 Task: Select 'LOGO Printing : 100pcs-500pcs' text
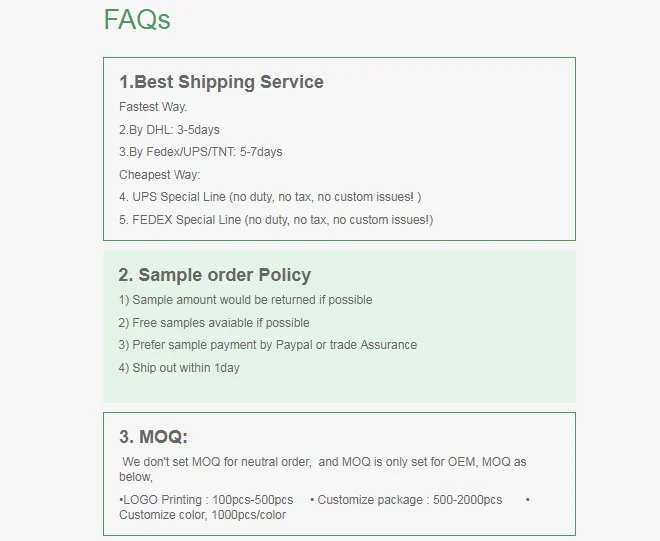coord(208,499)
